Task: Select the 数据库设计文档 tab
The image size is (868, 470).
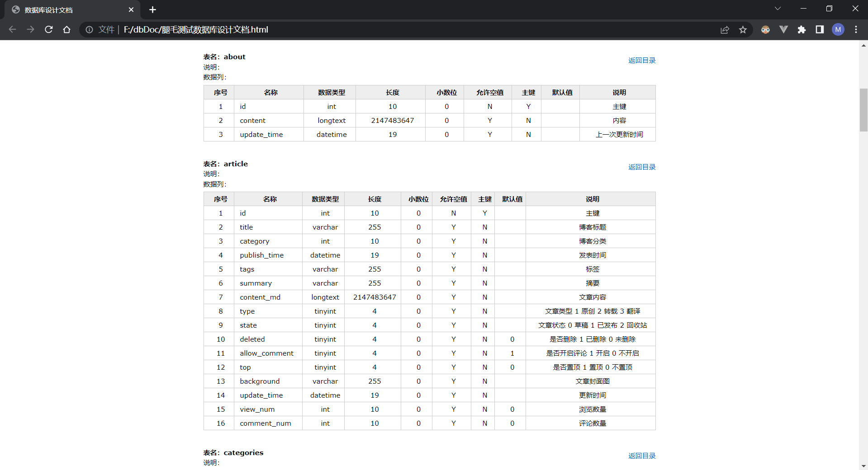Action: pos(72,9)
